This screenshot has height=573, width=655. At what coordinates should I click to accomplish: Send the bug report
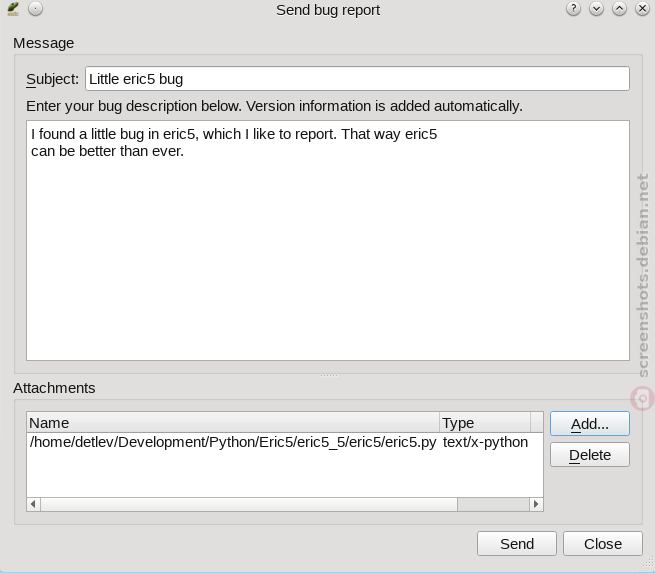pos(517,544)
